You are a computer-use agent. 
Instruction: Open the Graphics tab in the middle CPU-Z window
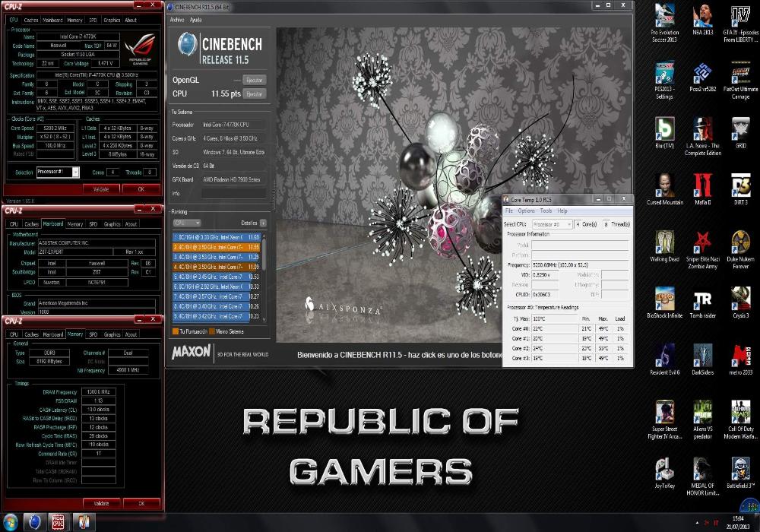click(112, 224)
